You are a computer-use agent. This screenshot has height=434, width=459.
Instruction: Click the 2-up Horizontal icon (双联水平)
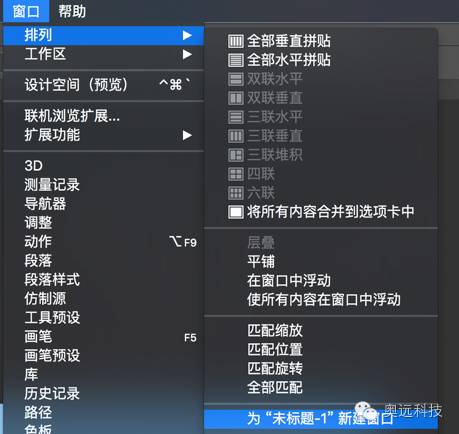(236, 79)
